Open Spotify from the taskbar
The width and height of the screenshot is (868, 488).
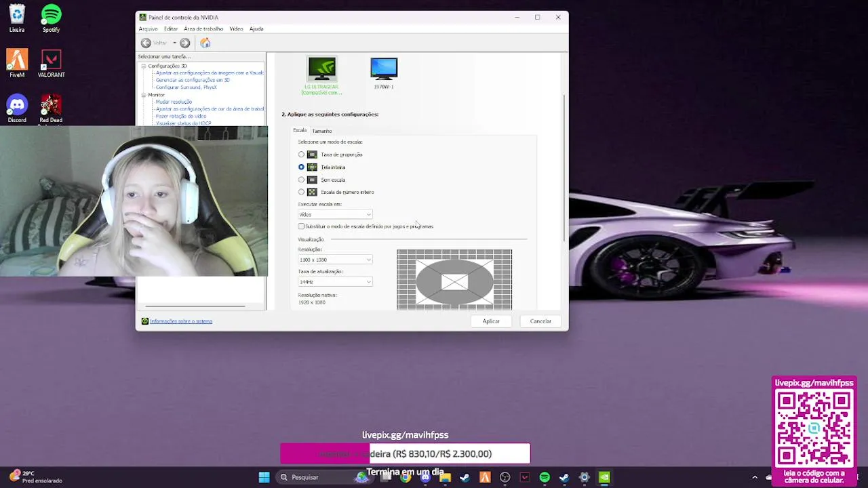pyautogui.click(x=545, y=477)
